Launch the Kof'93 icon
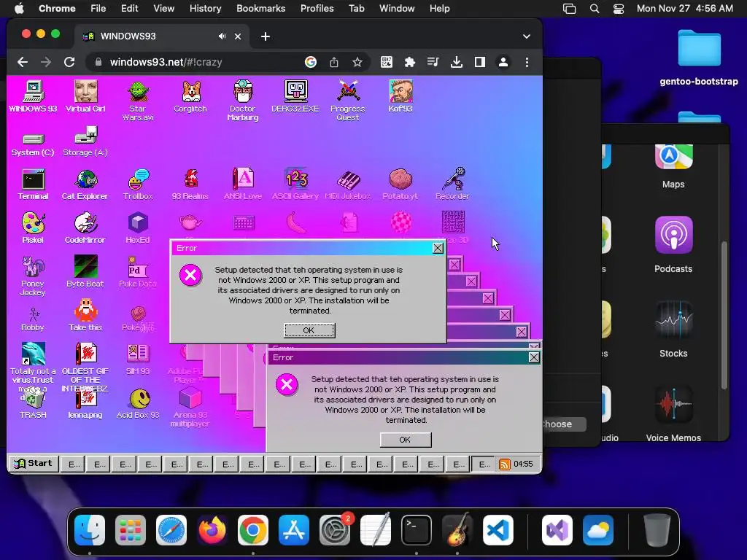 click(x=400, y=97)
